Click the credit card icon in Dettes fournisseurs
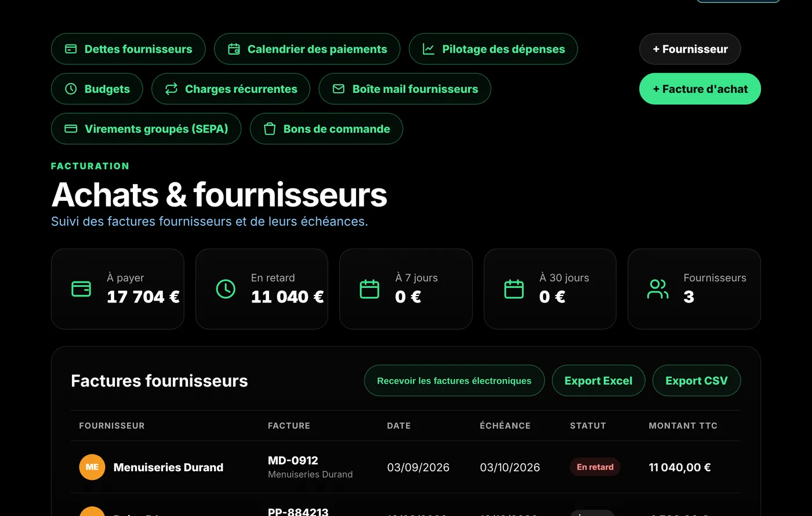Image resolution: width=812 pixels, height=516 pixels. tap(71, 49)
